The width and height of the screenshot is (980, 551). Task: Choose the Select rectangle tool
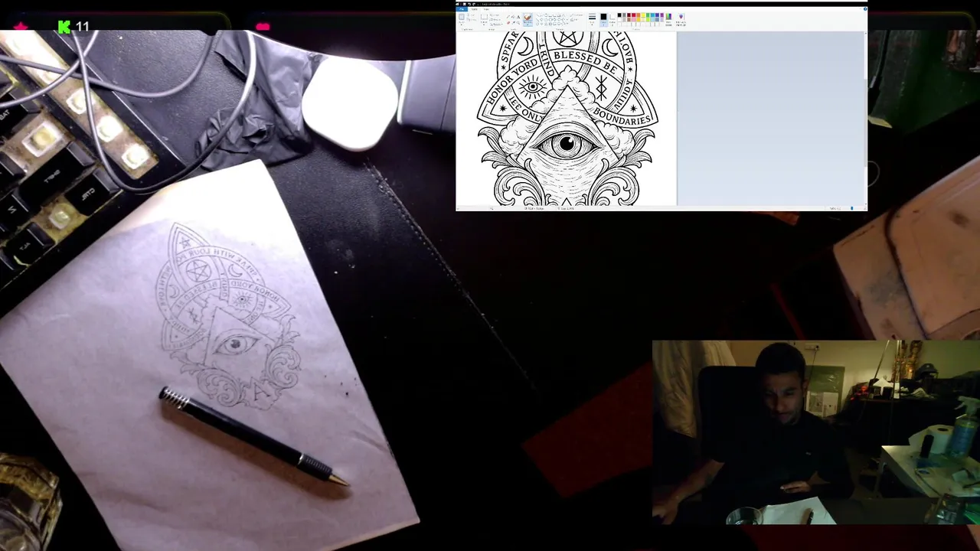coord(484,17)
